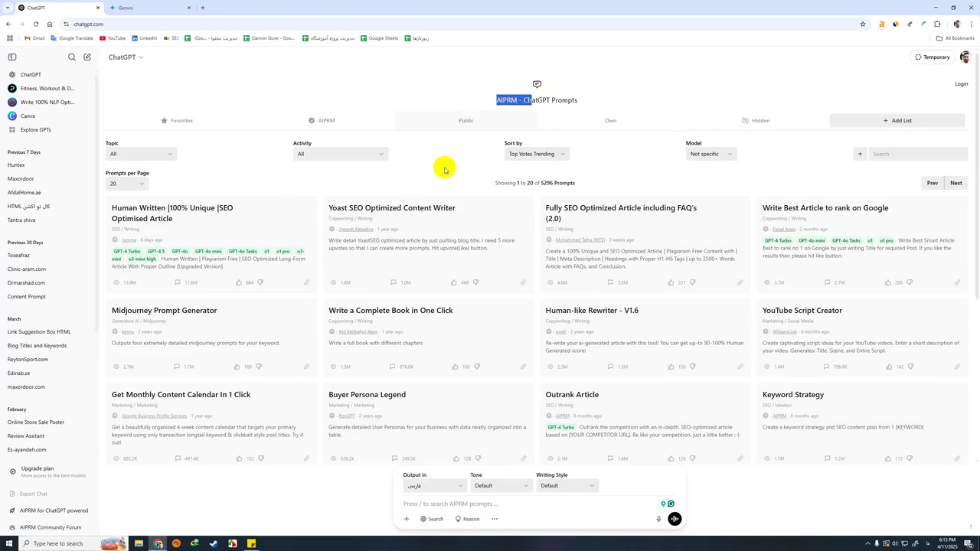Open the Human-like Rewriter - V1.6 prompt
This screenshot has width=980, height=551.
(x=592, y=311)
